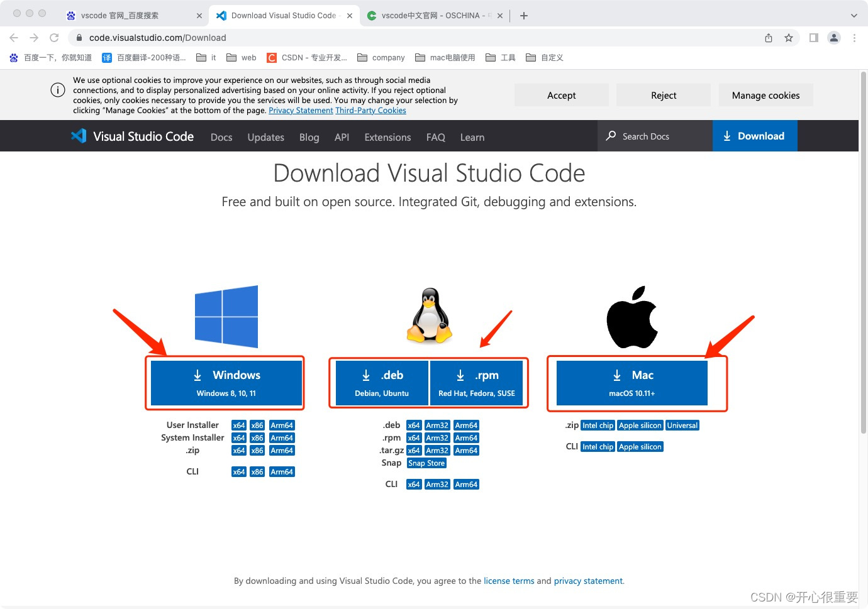868x609 pixels.
Task: Open the share icon in address bar
Action: click(x=769, y=38)
